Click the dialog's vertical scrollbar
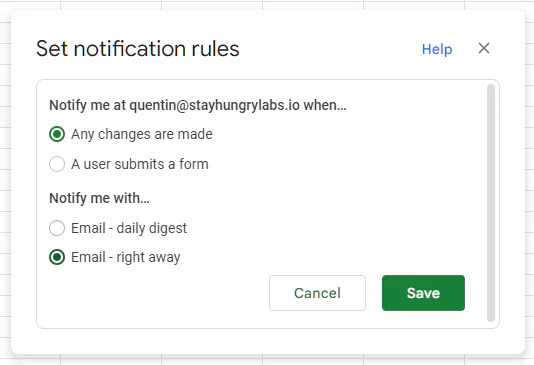The width and height of the screenshot is (534, 365). (491, 203)
